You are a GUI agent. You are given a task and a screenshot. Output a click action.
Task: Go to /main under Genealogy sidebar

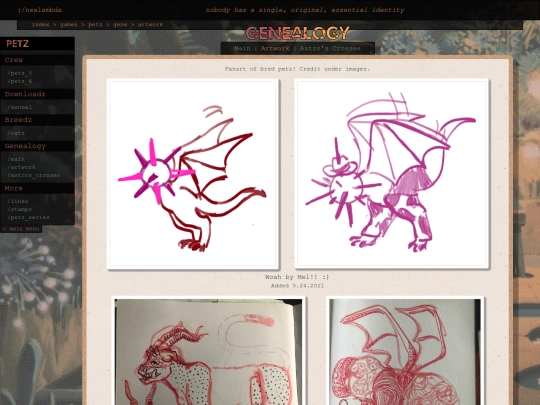(16, 159)
